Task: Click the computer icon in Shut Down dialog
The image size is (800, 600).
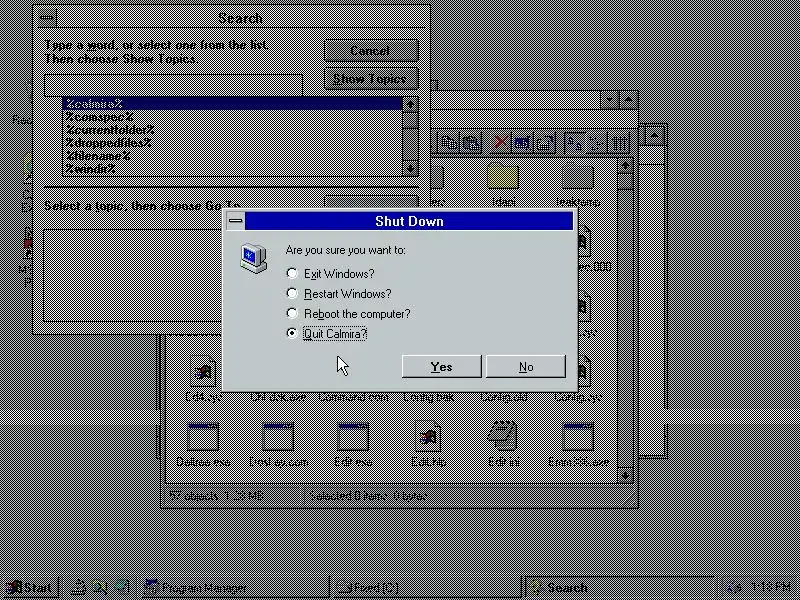Action: [254, 259]
